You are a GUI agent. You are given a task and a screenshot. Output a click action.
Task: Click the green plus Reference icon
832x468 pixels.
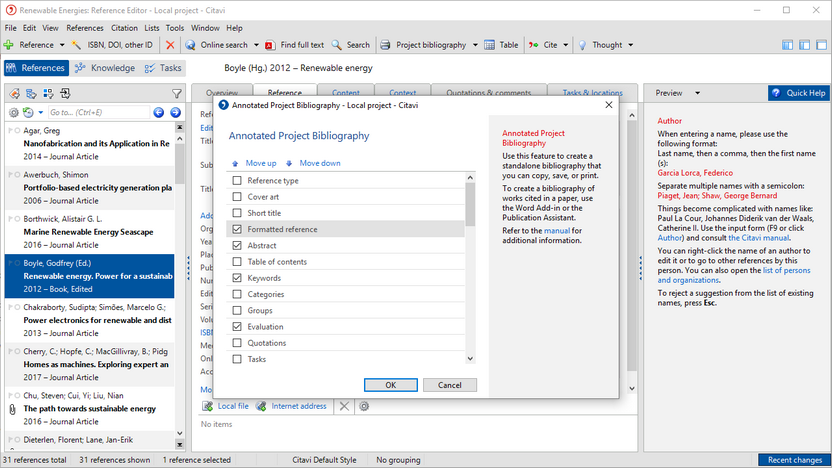click(8, 45)
